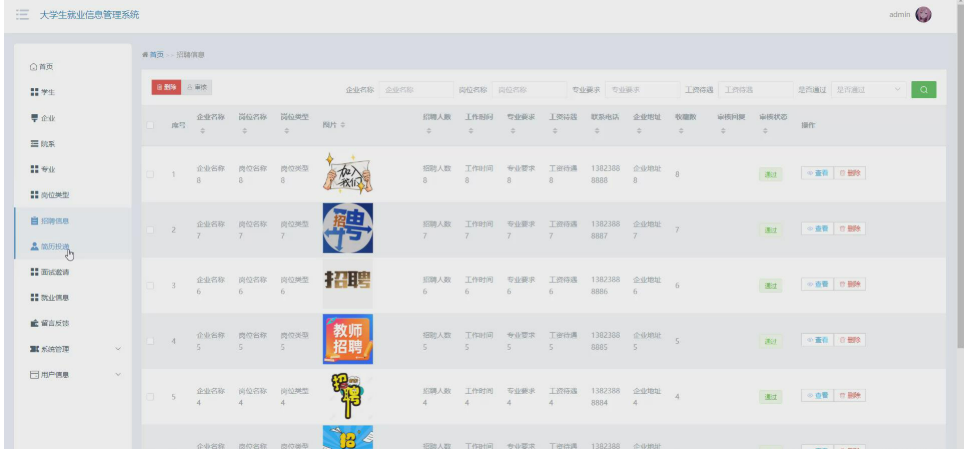
Task: Click the 审核 button in toolbar
Action: (197, 87)
